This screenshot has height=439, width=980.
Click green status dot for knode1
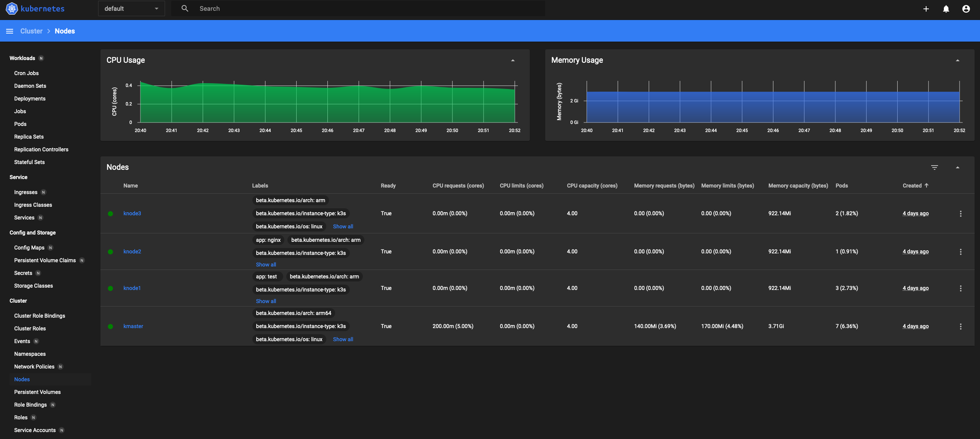pyautogui.click(x=110, y=288)
